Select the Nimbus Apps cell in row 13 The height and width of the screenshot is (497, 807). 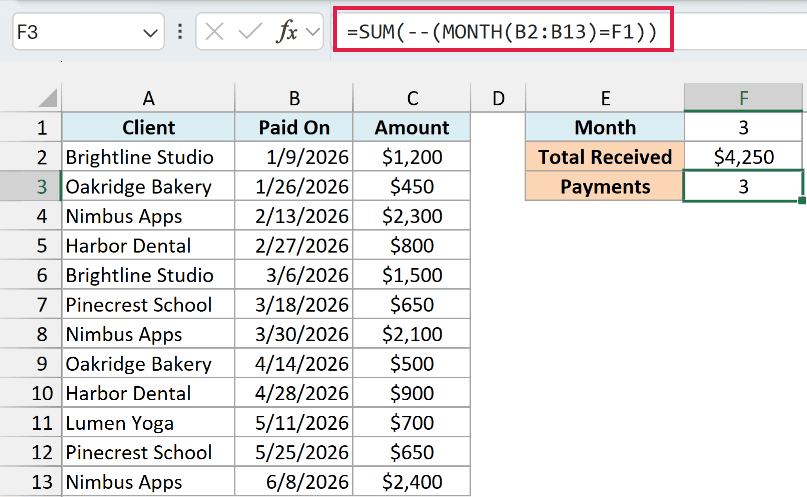click(148, 482)
